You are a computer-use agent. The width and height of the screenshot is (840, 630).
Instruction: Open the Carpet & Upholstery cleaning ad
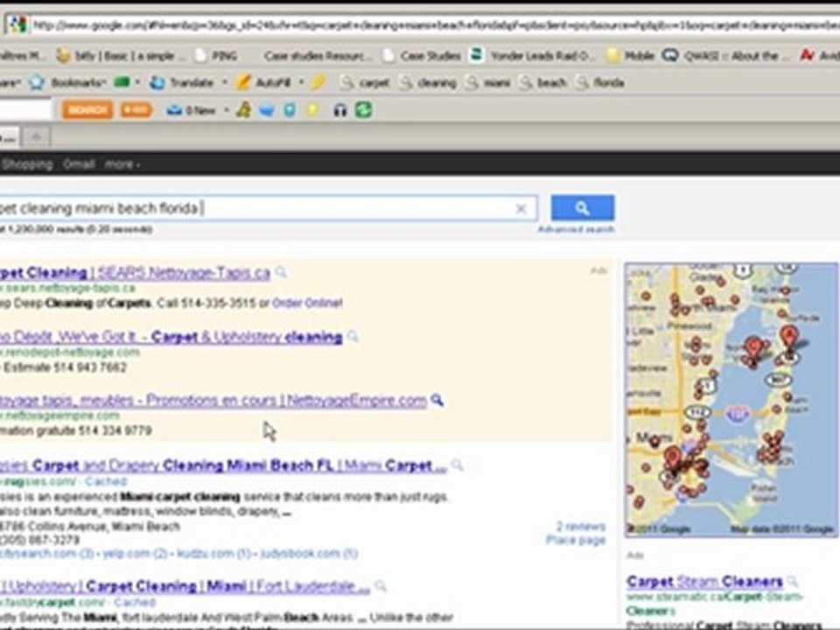(171, 337)
